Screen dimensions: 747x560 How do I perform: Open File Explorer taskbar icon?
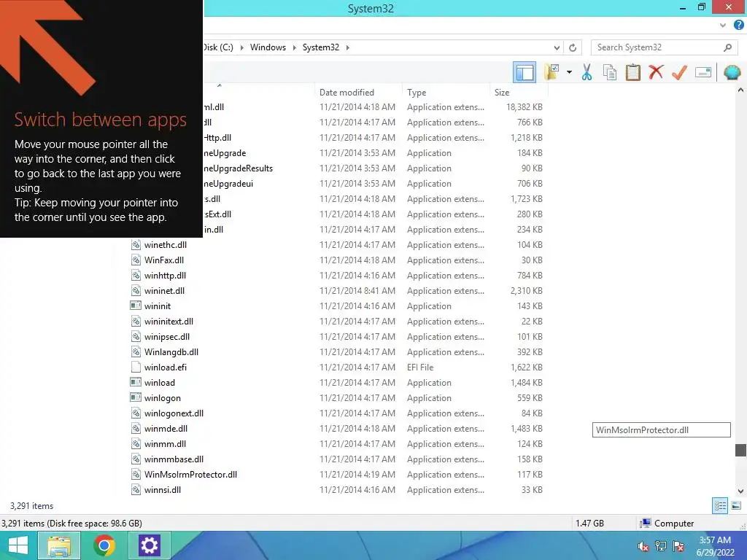58,545
